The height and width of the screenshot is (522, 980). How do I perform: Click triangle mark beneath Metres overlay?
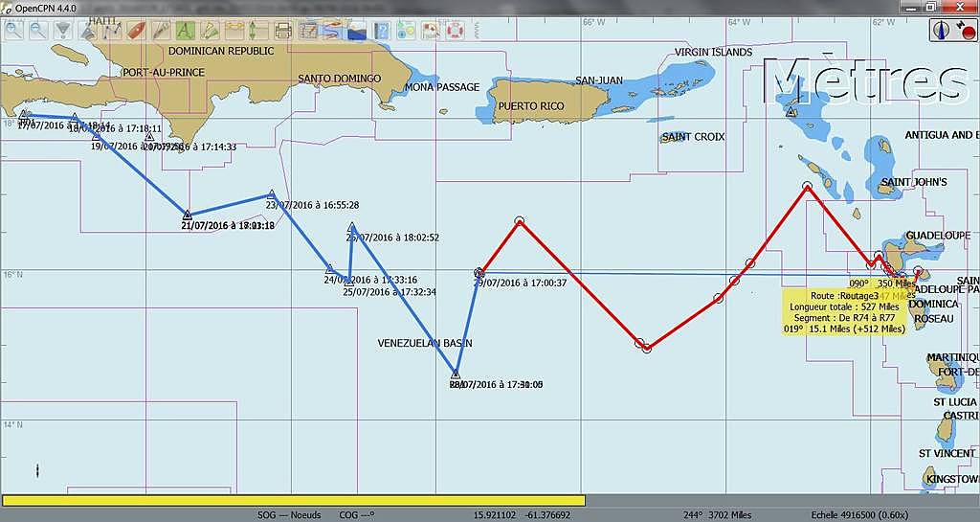[791, 112]
